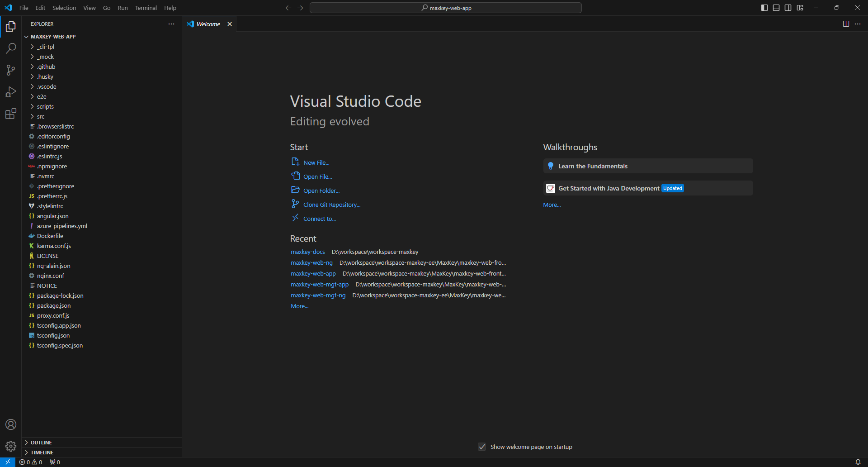This screenshot has width=868, height=467.
Task: Go forward using the navigation arrow
Action: (x=300, y=8)
